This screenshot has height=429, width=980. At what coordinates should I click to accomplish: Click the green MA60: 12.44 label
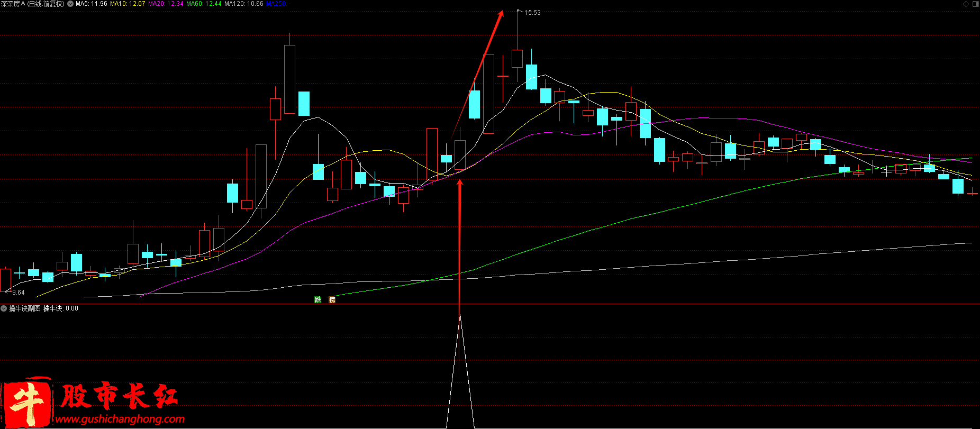pyautogui.click(x=204, y=4)
